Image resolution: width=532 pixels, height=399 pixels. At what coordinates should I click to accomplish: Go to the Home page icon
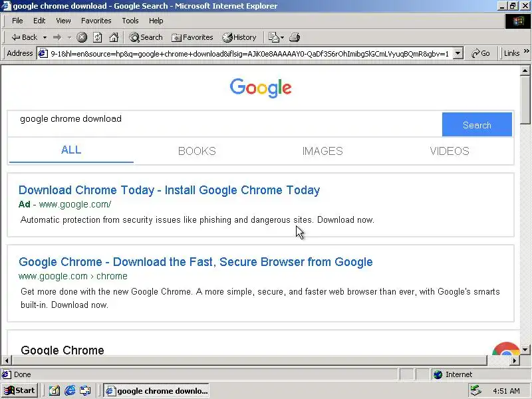click(x=114, y=37)
